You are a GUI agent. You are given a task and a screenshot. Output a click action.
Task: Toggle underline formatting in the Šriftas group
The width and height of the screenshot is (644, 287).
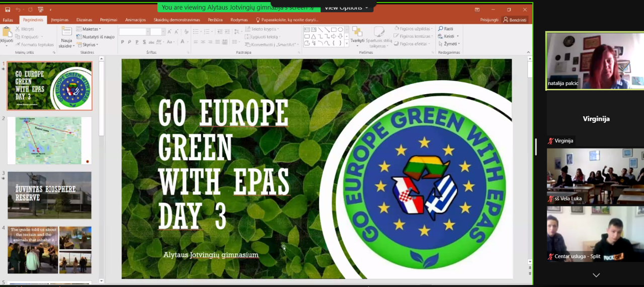coord(137,42)
